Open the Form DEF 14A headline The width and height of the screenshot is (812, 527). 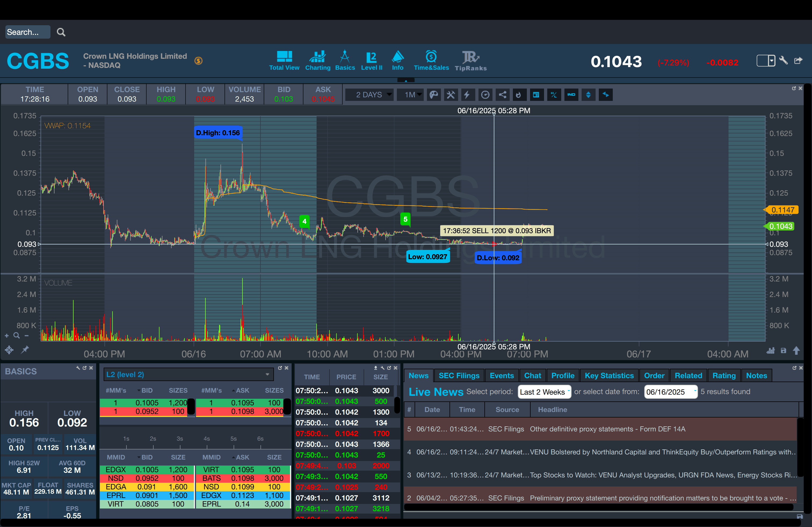(607, 429)
